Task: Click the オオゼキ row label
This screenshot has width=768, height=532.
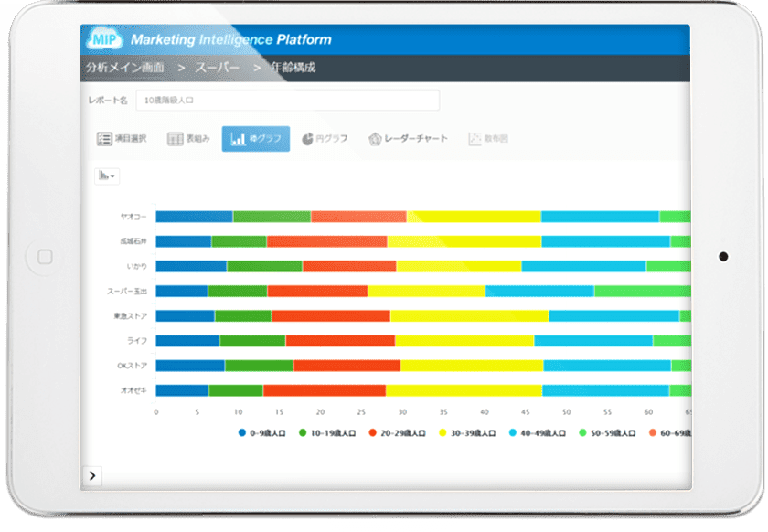Action: pyautogui.click(x=133, y=391)
